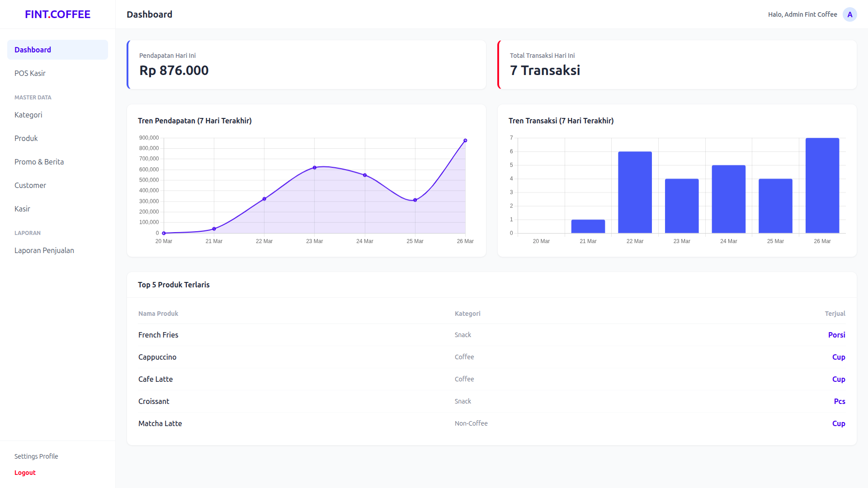Click the Cappuccino product name
This screenshot has height=488, width=868.
(157, 357)
